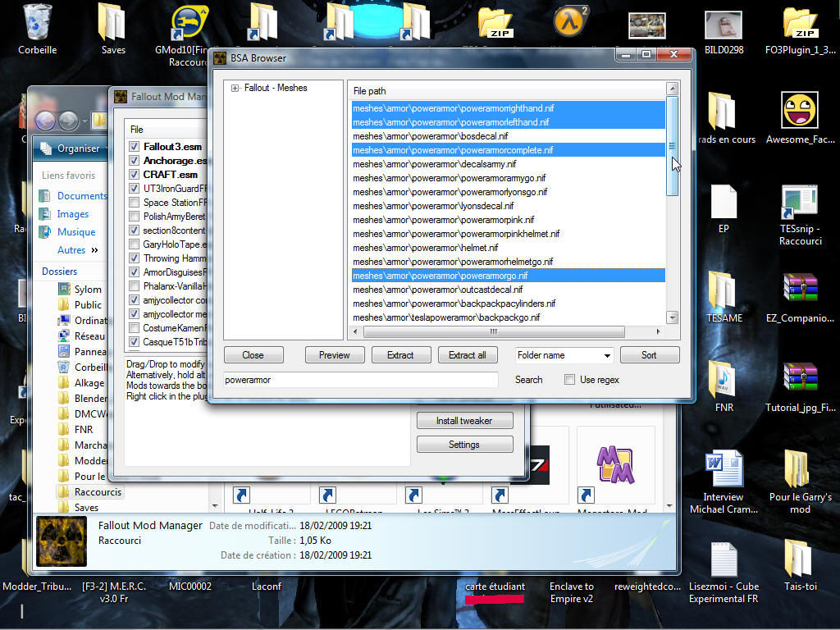The width and height of the screenshot is (840, 630).
Task: Click the horizontal scrollbar of file list
Action: point(493,332)
